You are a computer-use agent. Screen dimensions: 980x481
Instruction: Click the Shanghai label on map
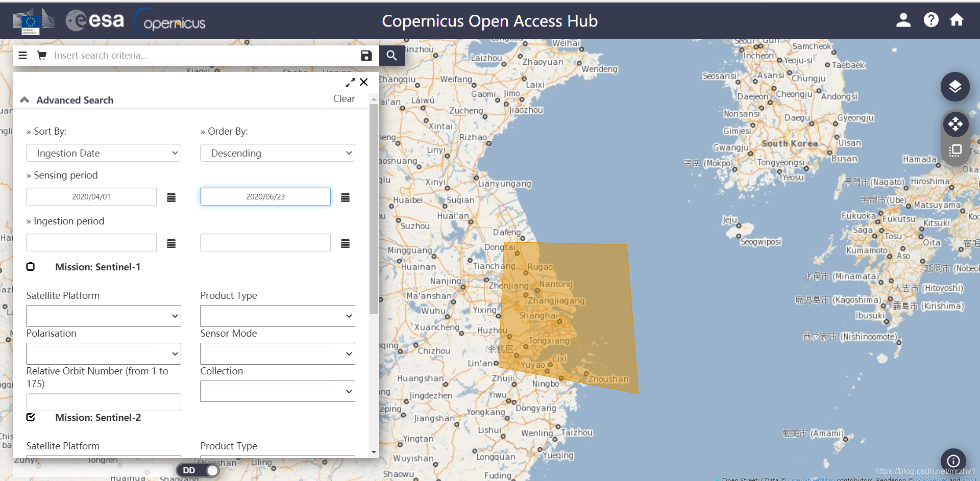[x=538, y=316]
